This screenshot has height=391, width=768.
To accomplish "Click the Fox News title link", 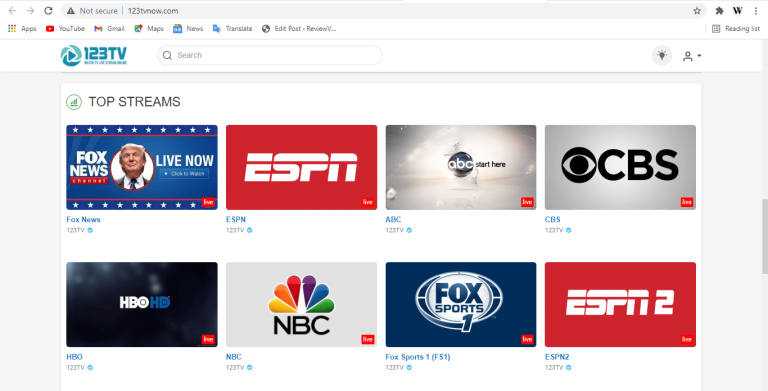I will [83, 220].
